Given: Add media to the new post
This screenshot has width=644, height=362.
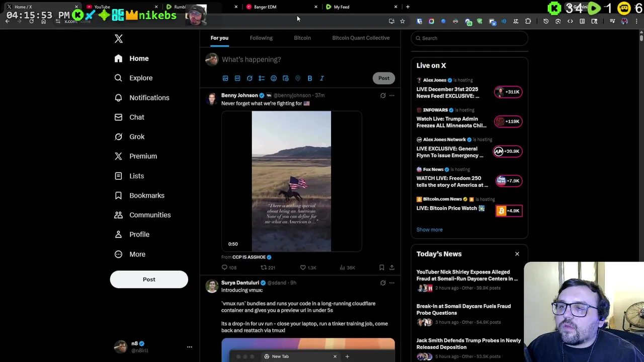Looking at the screenshot, I should (225, 78).
